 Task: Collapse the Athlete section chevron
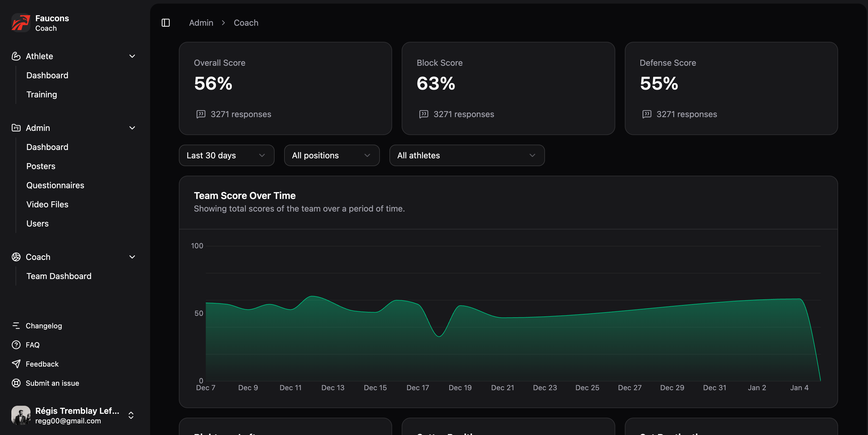(x=132, y=56)
